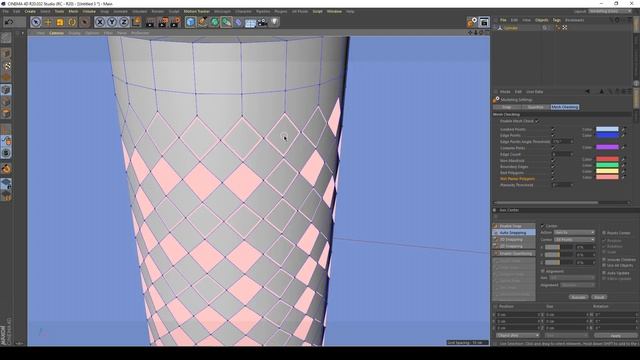Toggle Include Children checkbox in Axis Center
This screenshot has height=360, width=640.
click(604, 260)
